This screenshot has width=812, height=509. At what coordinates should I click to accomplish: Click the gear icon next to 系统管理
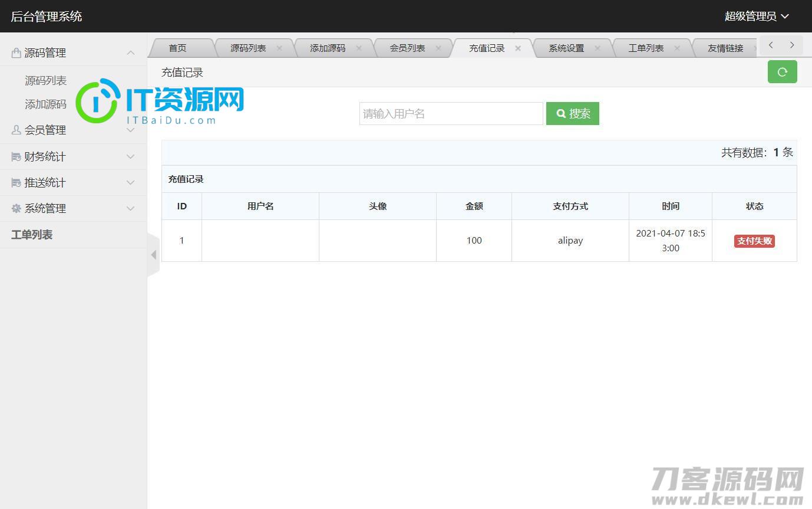coord(16,209)
